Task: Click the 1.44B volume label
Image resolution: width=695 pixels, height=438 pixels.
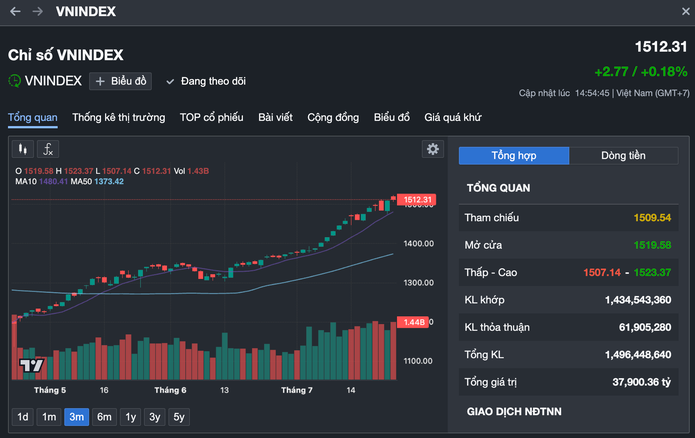Action: [413, 322]
